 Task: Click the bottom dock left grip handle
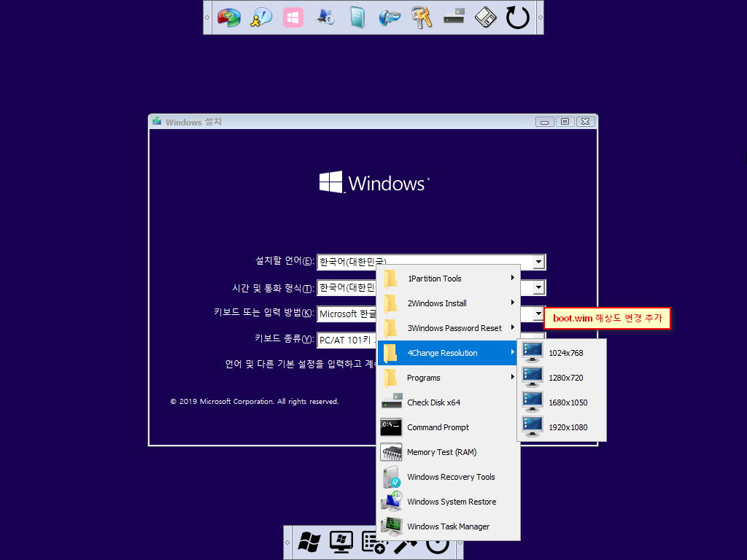(x=287, y=542)
